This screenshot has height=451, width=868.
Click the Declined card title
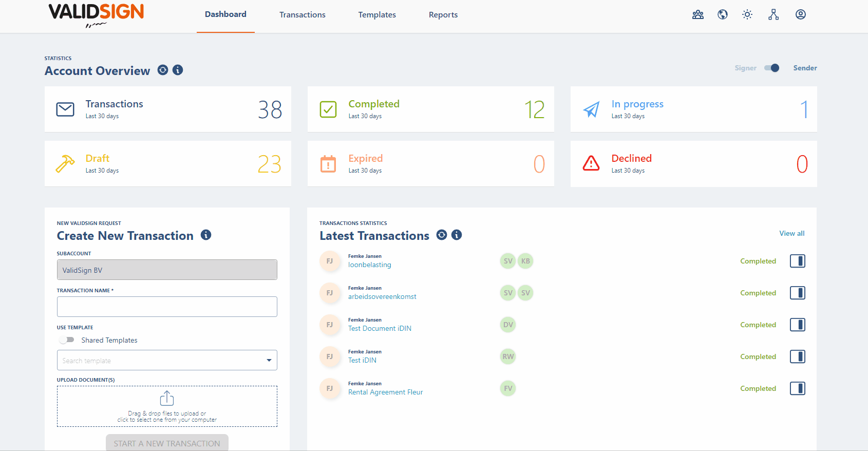point(631,158)
